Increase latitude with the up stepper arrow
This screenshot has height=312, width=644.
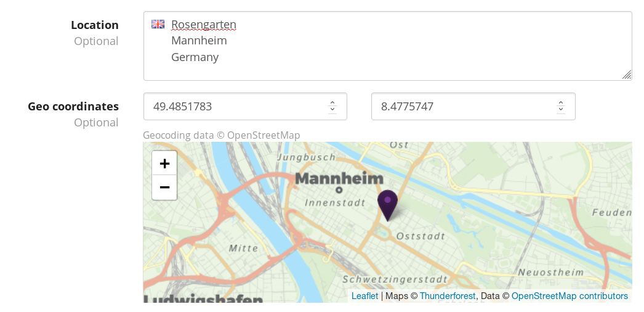(332, 103)
